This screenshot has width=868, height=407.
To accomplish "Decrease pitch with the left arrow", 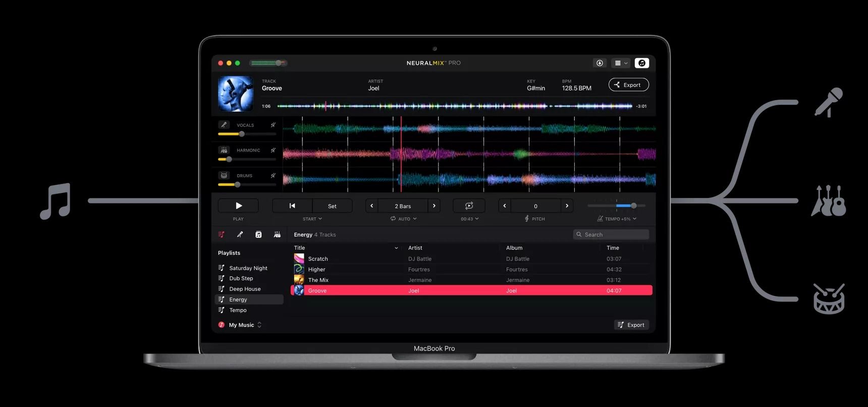I will point(505,206).
